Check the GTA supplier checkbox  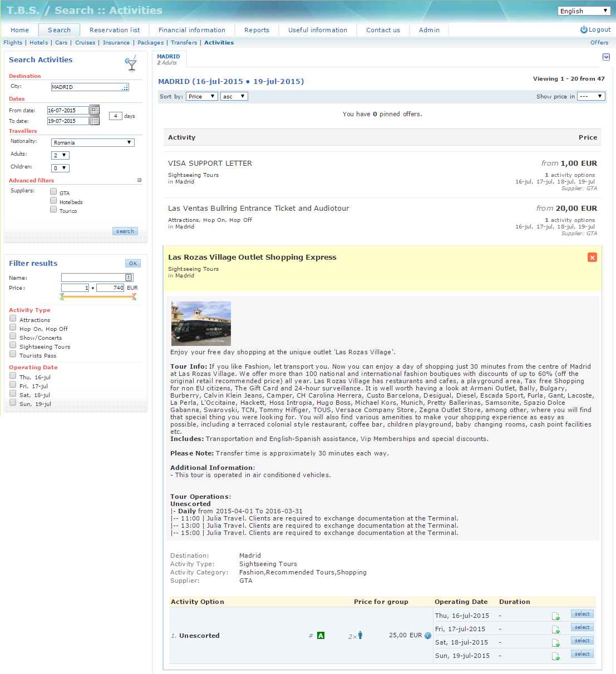53,192
